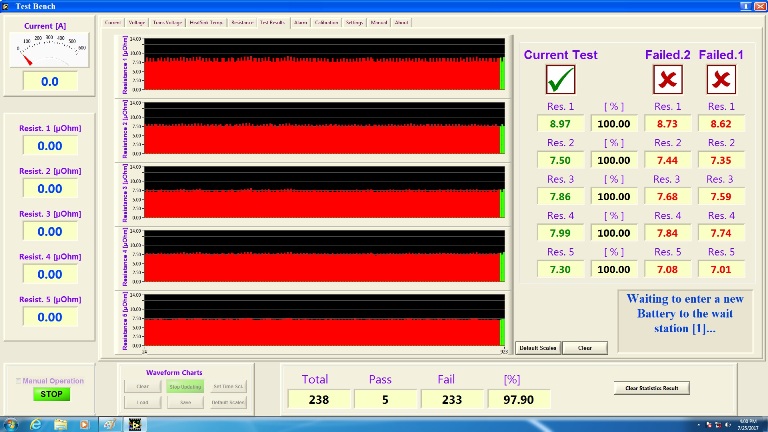Click Current Test Res. 4 value 7.99
The height and width of the screenshot is (432, 768).
coord(560,233)
